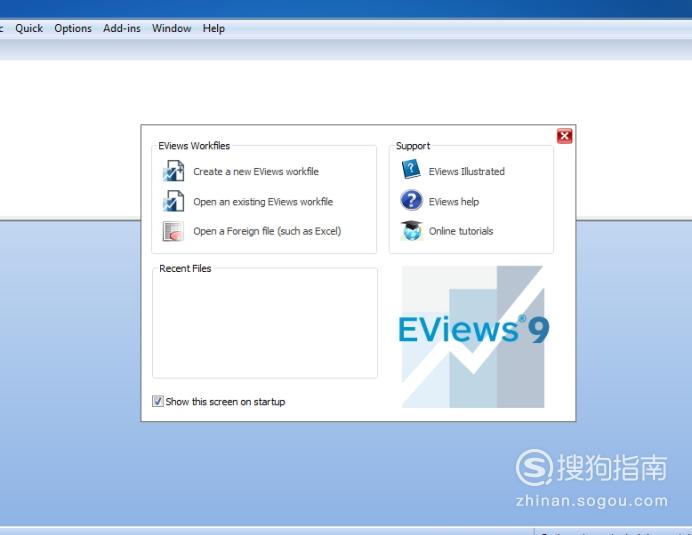
Task: Launch Online tutorials link
Action: point(461,231)
